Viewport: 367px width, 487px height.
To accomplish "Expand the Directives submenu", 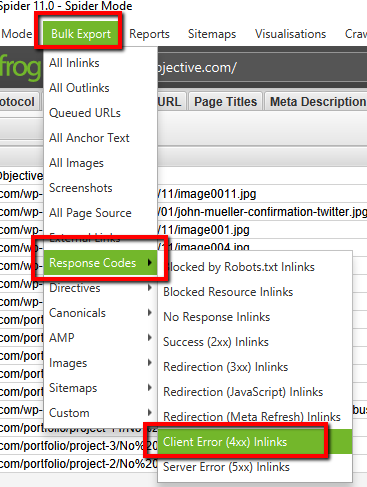I will tap(100, 288).
